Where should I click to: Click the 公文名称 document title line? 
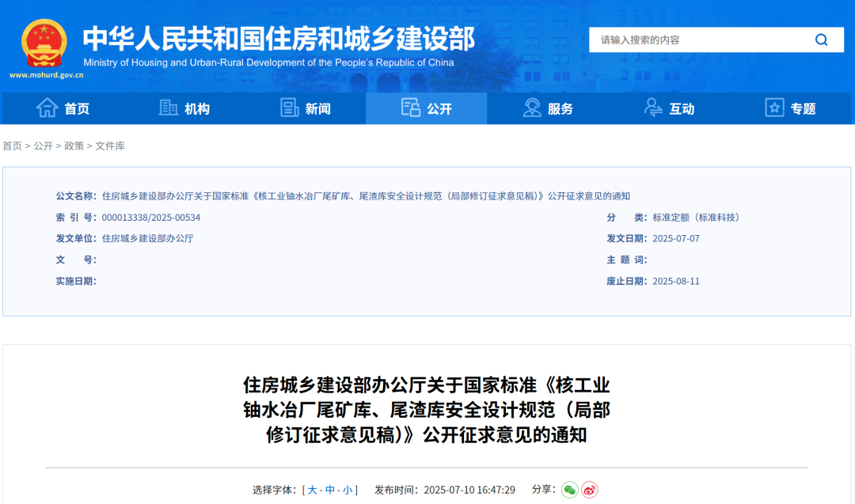[x=366, y=196]
